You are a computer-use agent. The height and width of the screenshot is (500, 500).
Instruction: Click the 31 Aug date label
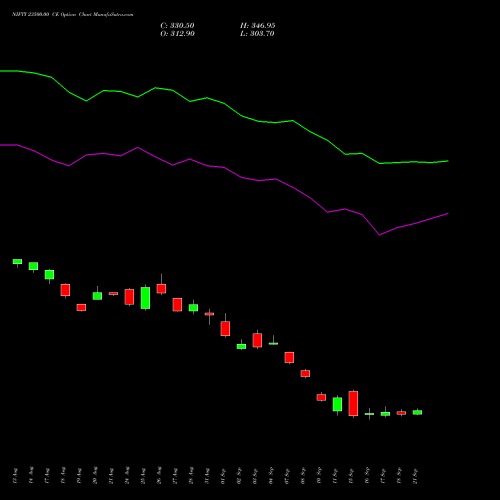click(207, 475)
